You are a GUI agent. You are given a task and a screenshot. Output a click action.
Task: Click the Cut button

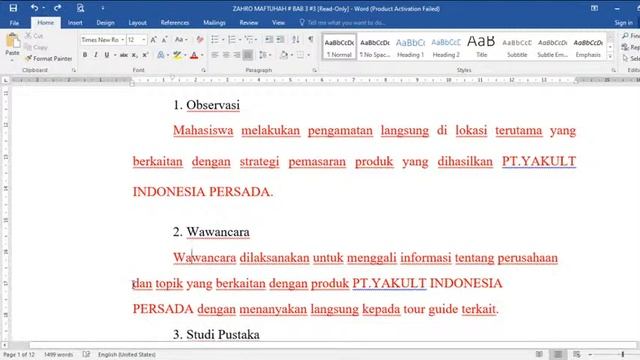click(34, 36)
